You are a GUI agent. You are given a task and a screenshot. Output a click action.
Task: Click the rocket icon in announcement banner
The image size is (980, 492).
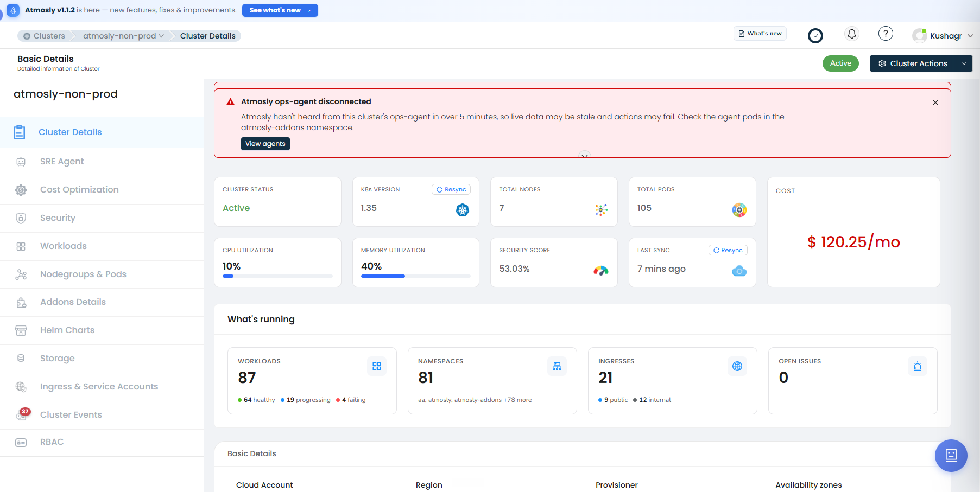coord(13,10)
